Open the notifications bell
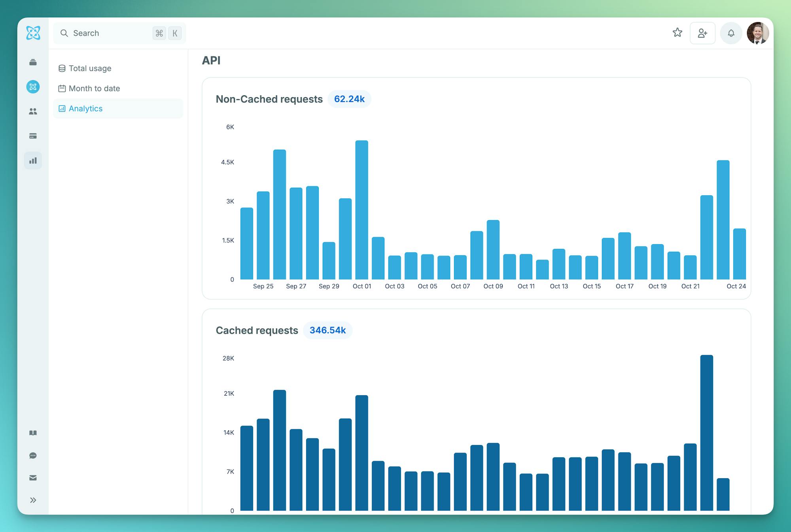This screenshot has width=791, height=532. 731,33
